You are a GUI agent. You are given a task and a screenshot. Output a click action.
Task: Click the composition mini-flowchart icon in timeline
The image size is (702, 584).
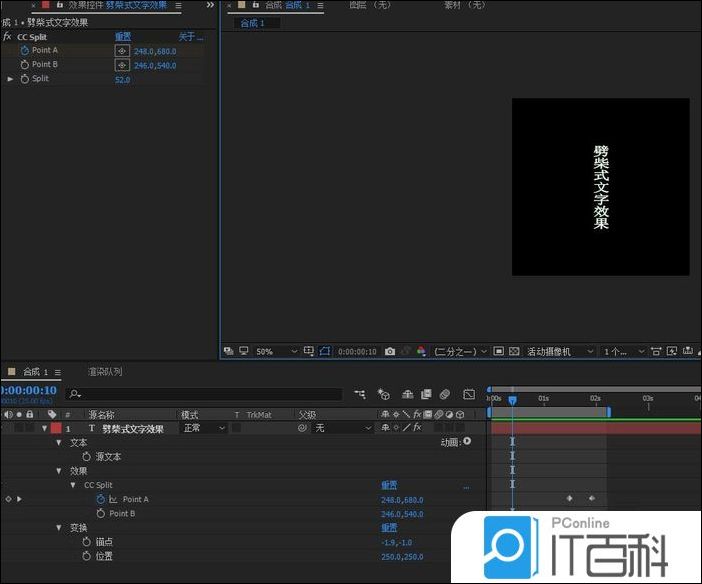point(359,395)
